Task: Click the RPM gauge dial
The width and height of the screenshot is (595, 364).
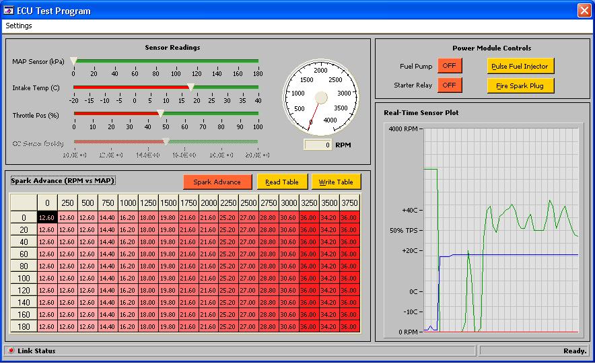Action: (321, 98)
